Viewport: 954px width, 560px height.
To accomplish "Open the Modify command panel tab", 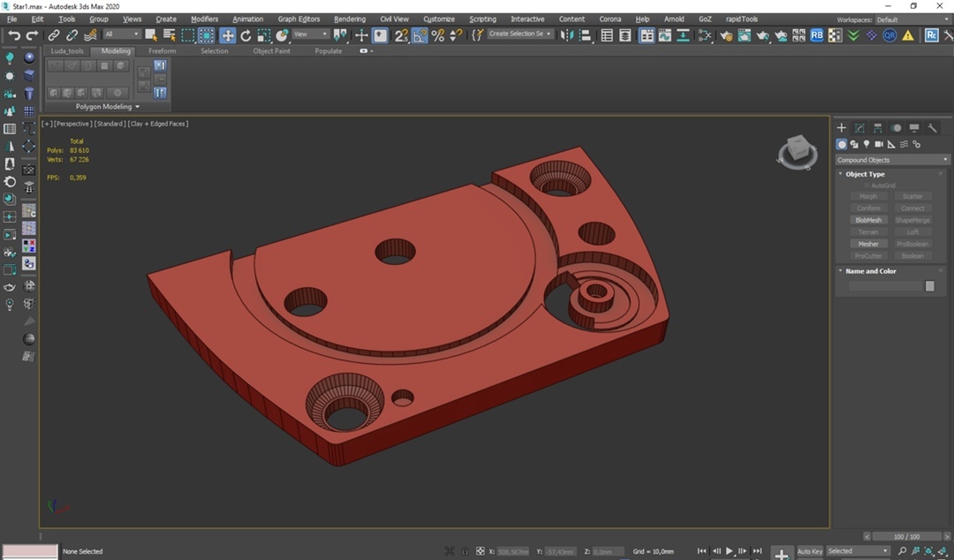I will (859, 128).
